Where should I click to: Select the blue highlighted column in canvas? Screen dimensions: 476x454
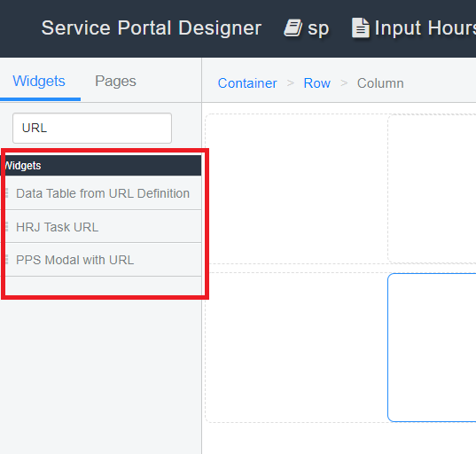(432, 348)
